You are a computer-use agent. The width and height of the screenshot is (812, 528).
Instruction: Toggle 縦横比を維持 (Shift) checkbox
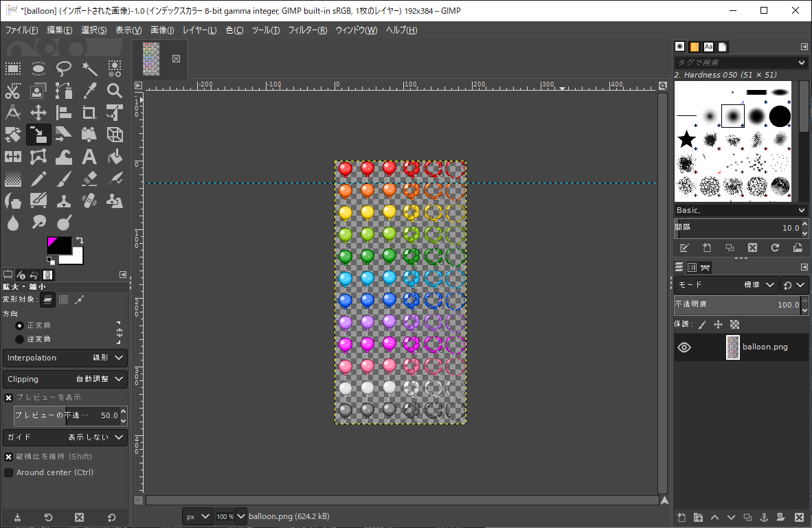click(8, 457)
